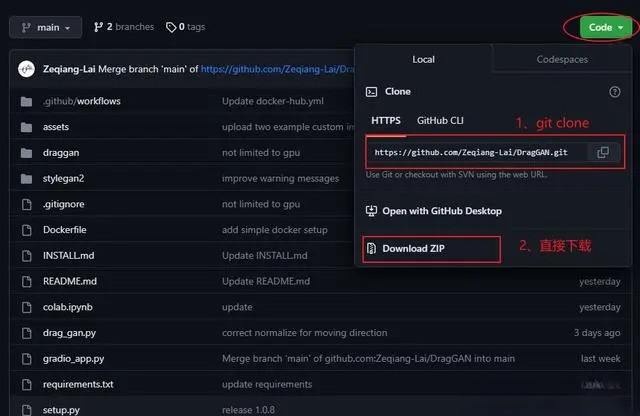Open the draggan folder

(61, 153)
